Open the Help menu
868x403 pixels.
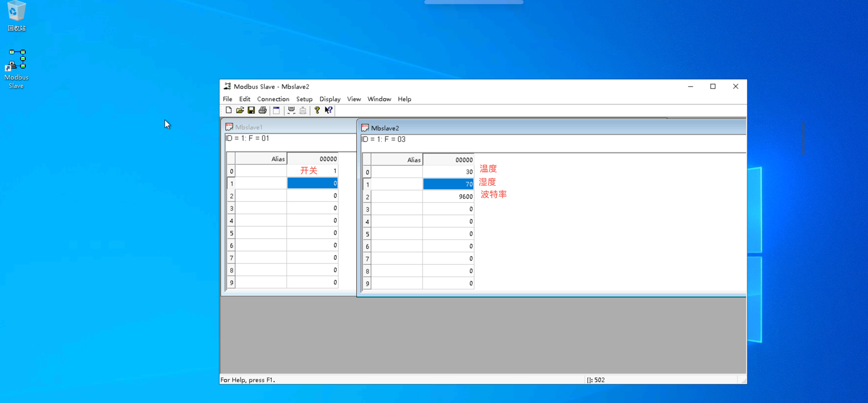(404, 99)
